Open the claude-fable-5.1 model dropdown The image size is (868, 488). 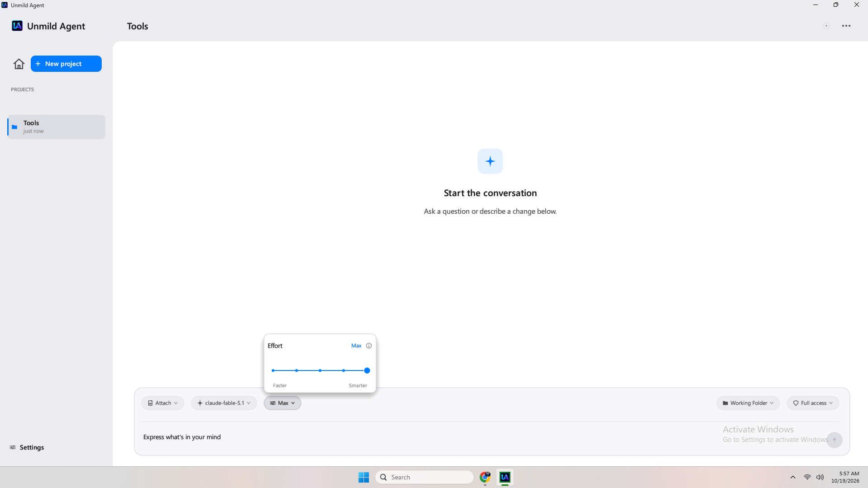pos(224,403)
